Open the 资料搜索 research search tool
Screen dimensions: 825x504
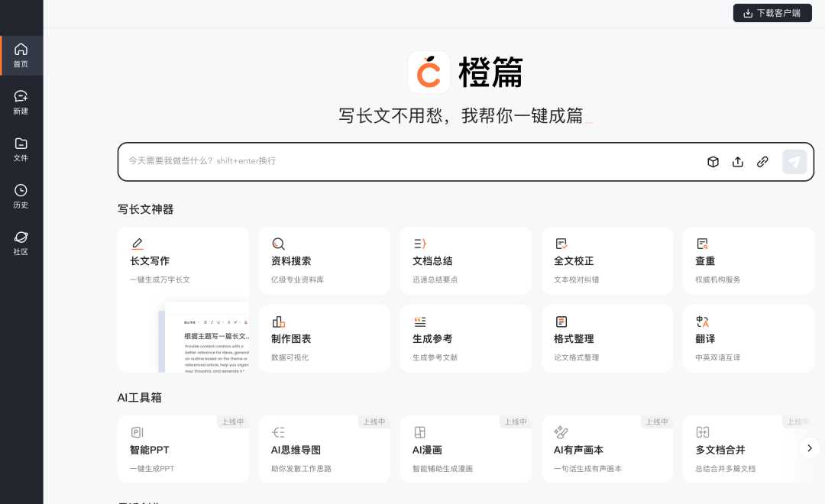pyautogui.click(x=325, y=260)
